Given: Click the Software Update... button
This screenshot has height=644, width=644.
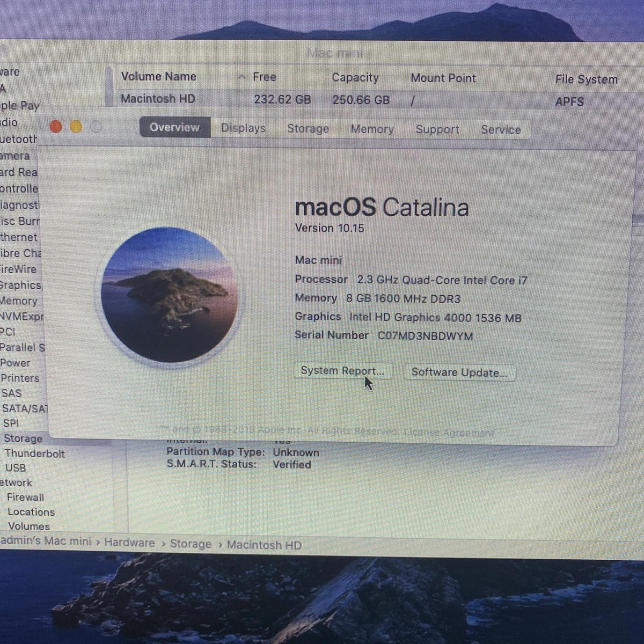Looking at the screenshot, I should (x=459, y=372).
